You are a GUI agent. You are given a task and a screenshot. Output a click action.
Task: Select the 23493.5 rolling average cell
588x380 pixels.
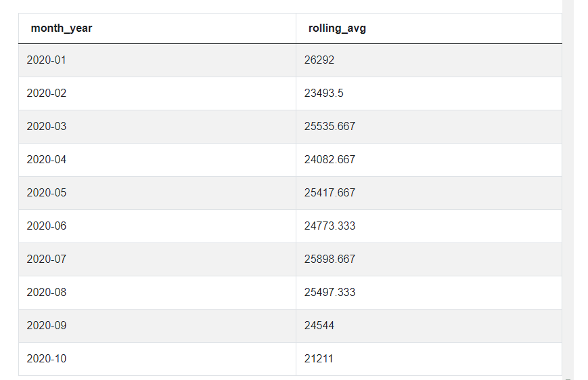coord(323,93)
